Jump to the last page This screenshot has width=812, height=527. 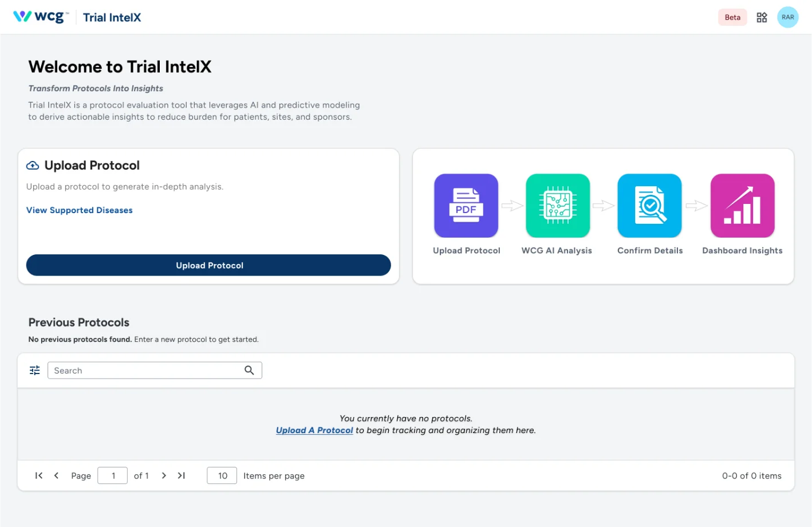181,475
